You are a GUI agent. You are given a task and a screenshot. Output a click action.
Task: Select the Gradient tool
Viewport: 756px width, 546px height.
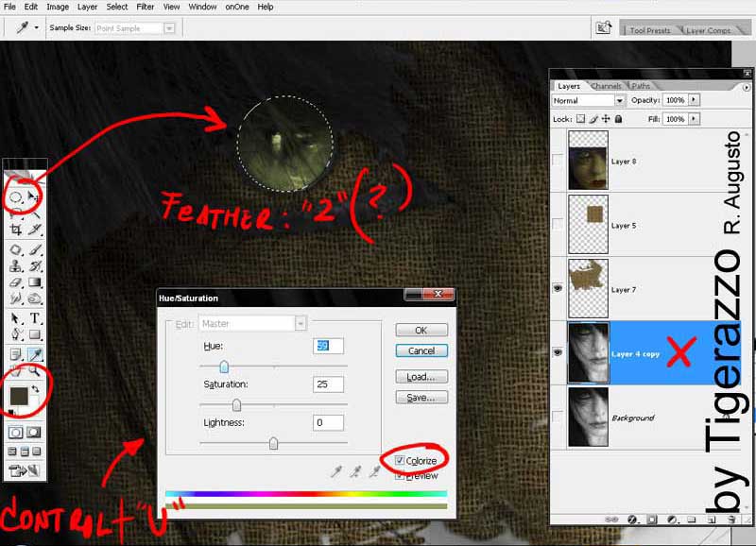coord(34,282)
